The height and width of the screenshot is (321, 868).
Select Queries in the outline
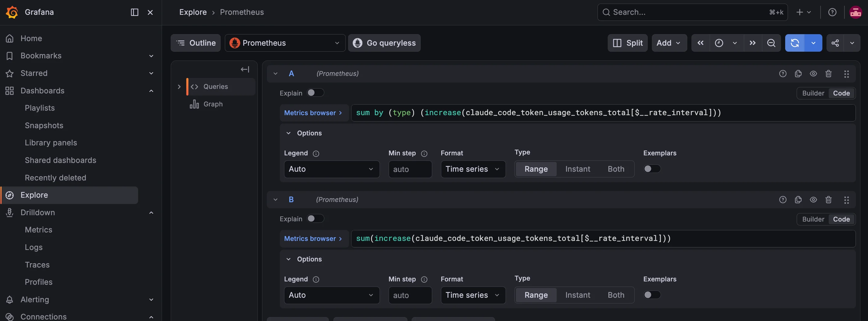pyautogui.click(x=221, y=86)
